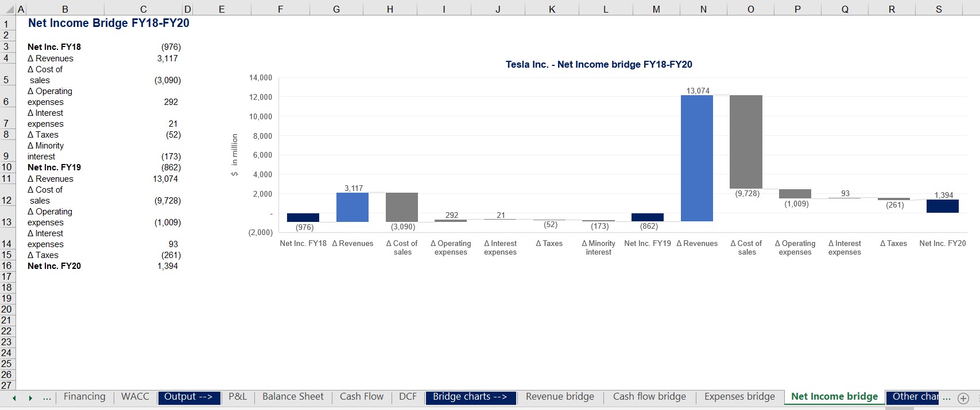Select the tall blue 13,074 revenue bar

pyautogui.click(x=697, y=158)
